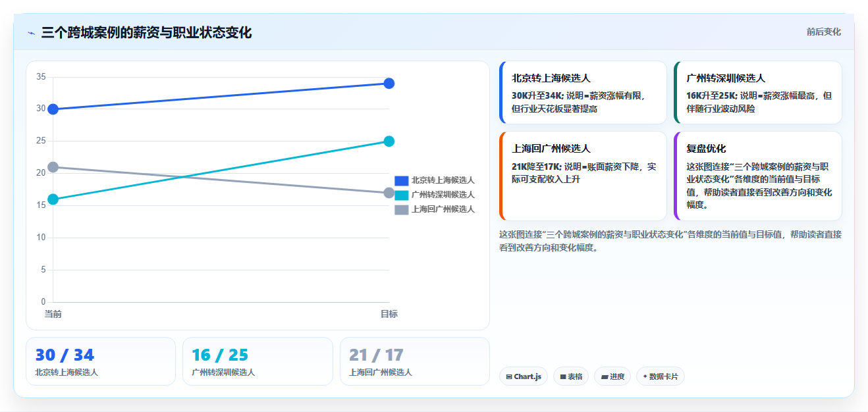Click the 上海回广州候选人 legend label text

tap(443, 209)
